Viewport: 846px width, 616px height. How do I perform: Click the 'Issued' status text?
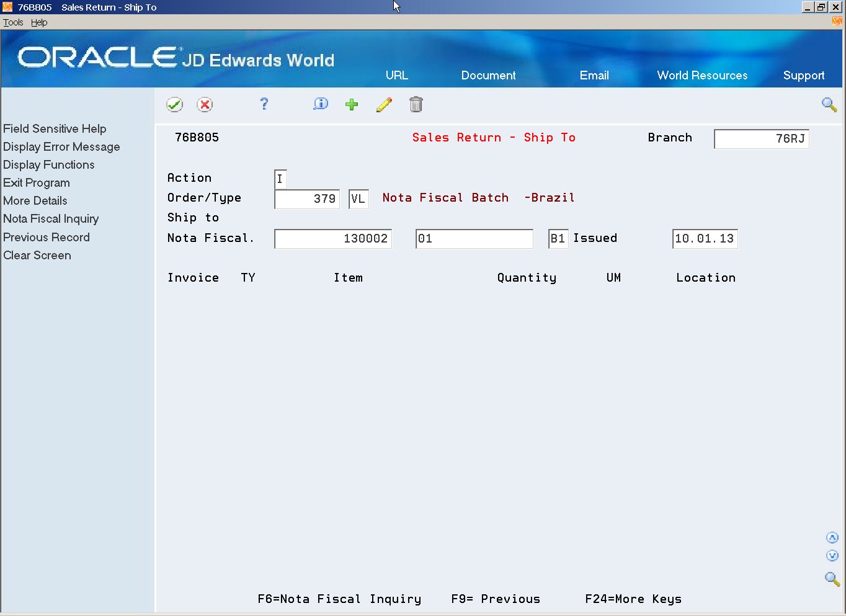click(x=595, y=238)
